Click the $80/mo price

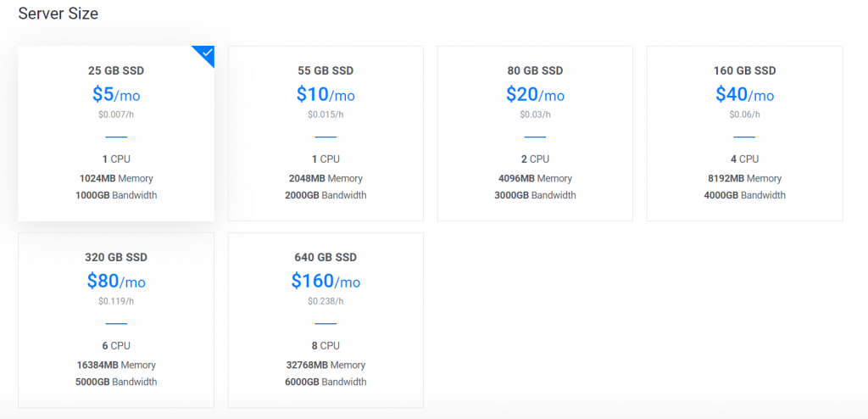point(116,282)
